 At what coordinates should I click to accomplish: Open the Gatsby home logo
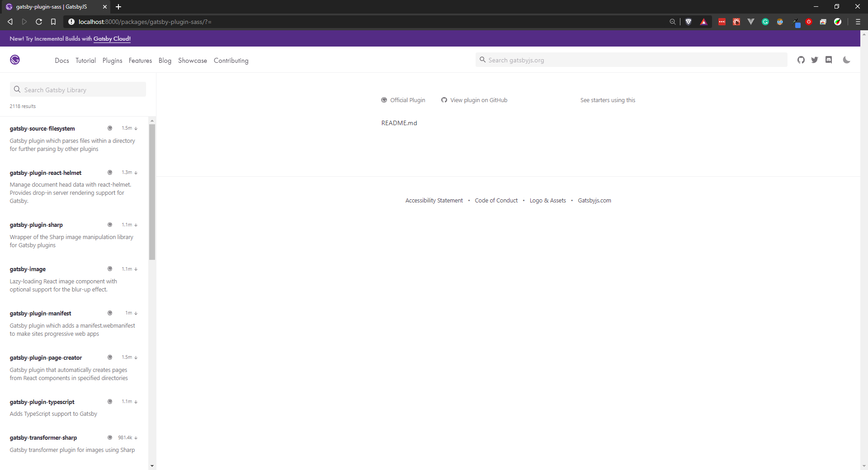[x=14, y=60]
